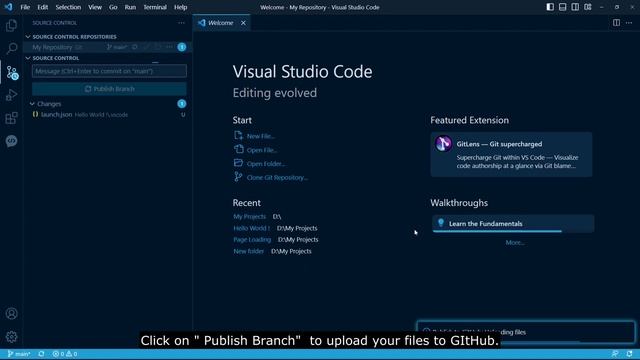Click Synchronize Changes icon in status bar

click(41, 354)
